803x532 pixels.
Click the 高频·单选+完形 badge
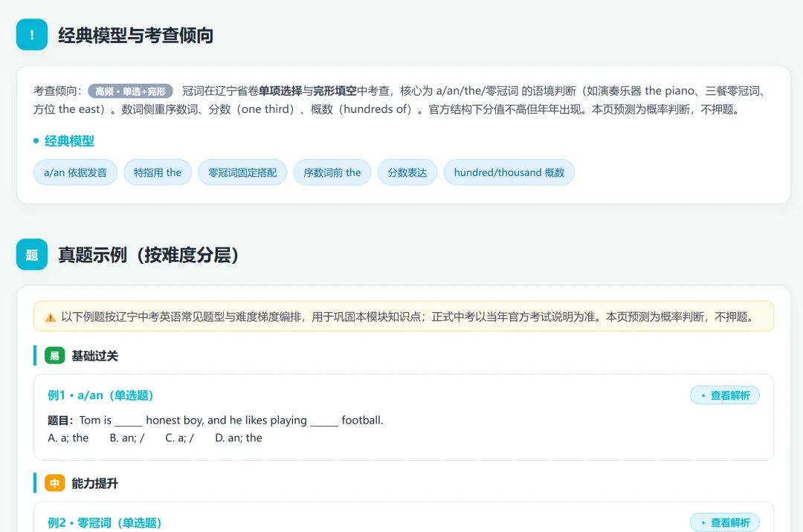(131, 91)
